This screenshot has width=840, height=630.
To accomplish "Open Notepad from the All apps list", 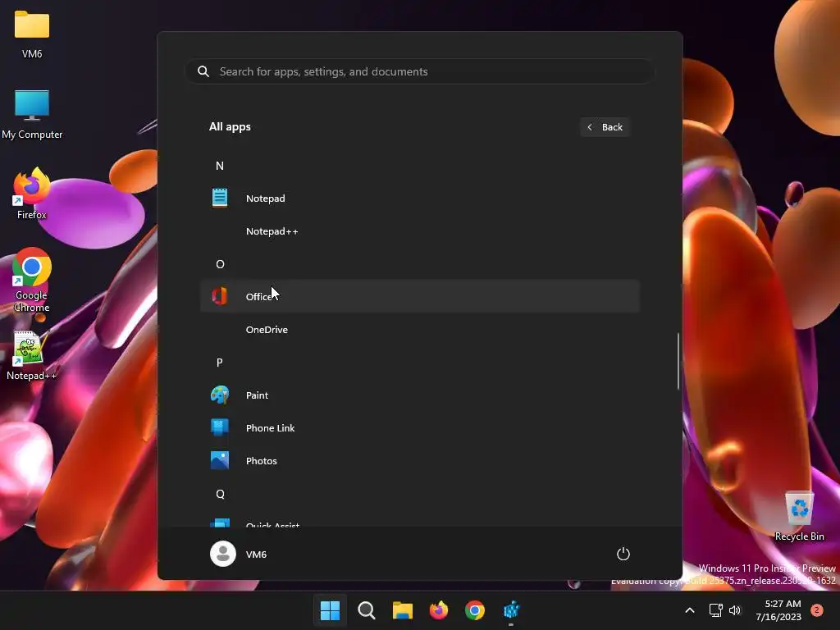I will 419,199.
